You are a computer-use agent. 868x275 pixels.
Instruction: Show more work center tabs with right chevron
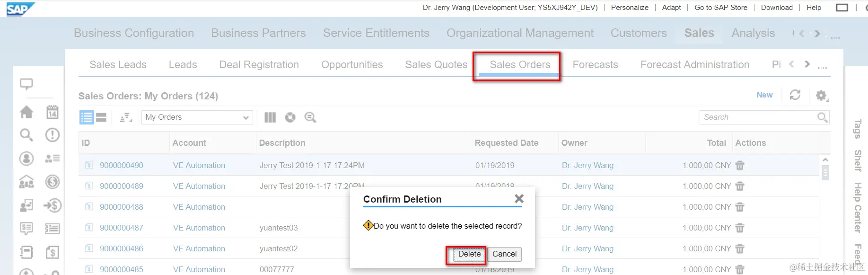click(x=817, y=34)
